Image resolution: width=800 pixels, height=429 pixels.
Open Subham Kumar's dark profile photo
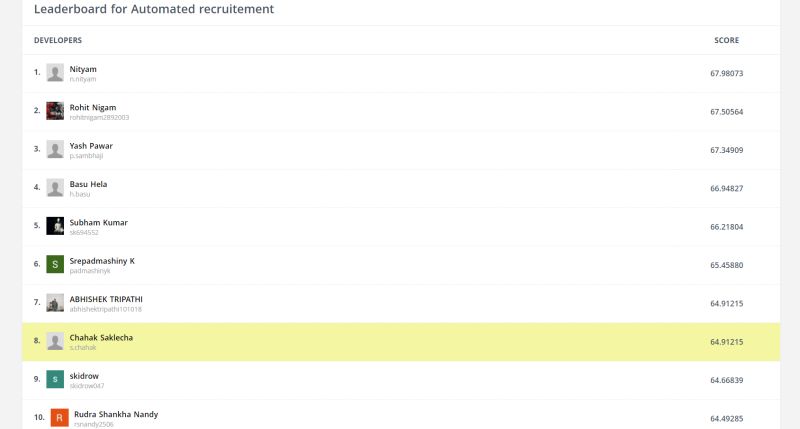(x=55, y=225)
